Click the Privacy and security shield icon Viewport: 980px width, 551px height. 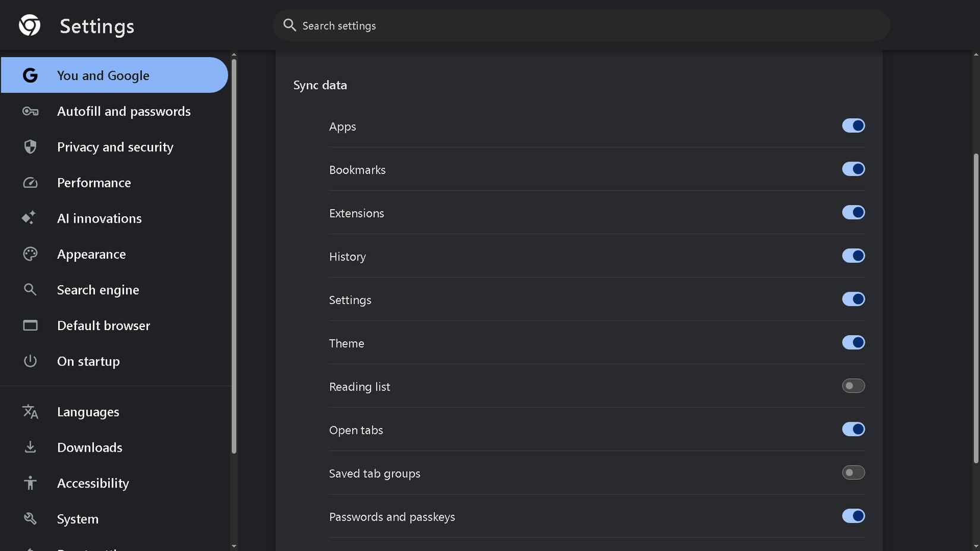30,147
